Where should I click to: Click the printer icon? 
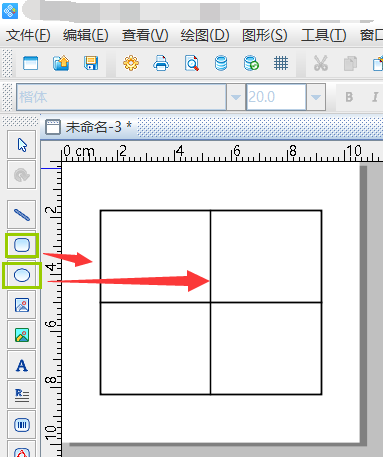pyautogui.click(x=161, y=63)
